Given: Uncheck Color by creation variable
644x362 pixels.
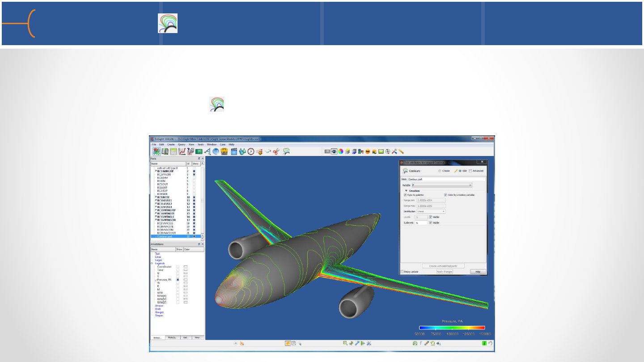Looking at the screenshot, I should [x=445, y=195].
